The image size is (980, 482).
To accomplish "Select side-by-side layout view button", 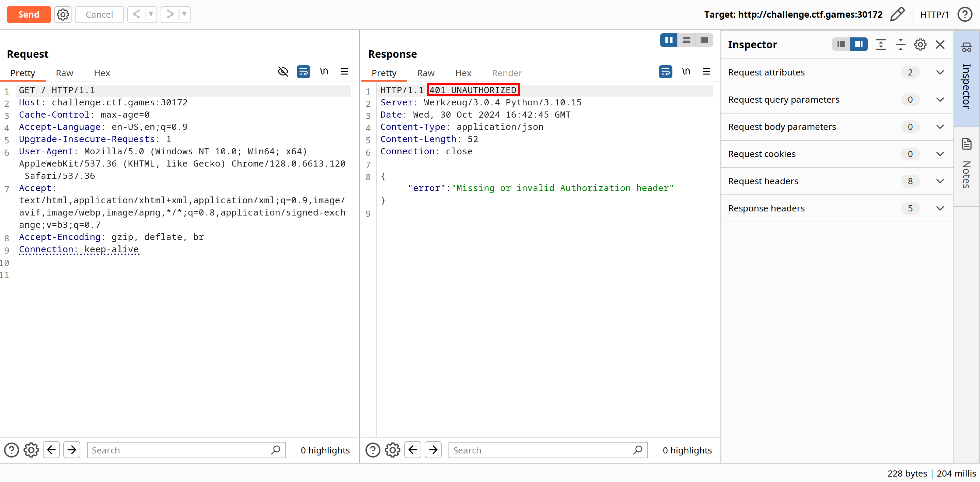I will (668, 40).
